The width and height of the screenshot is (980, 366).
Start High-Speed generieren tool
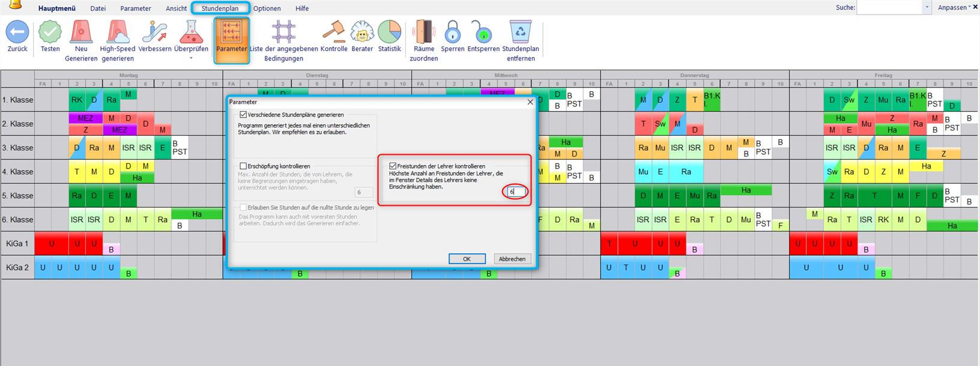(x=118, y=32)
